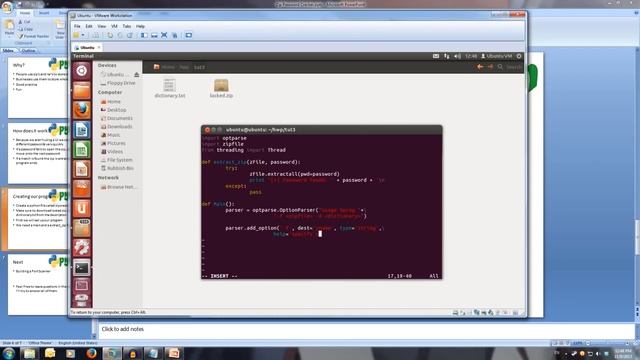Click Home breadcrumb in file manager path bar

(164, 67)
